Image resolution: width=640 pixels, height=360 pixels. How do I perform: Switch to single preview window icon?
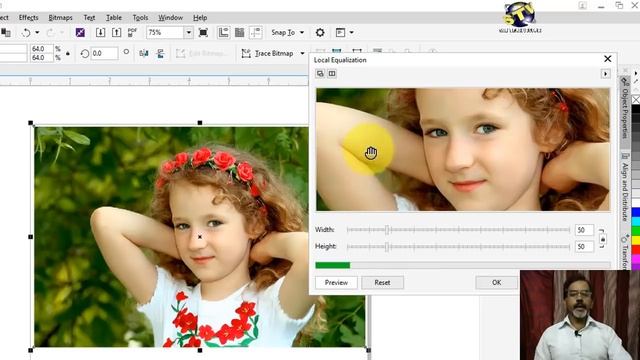[320, 73]
